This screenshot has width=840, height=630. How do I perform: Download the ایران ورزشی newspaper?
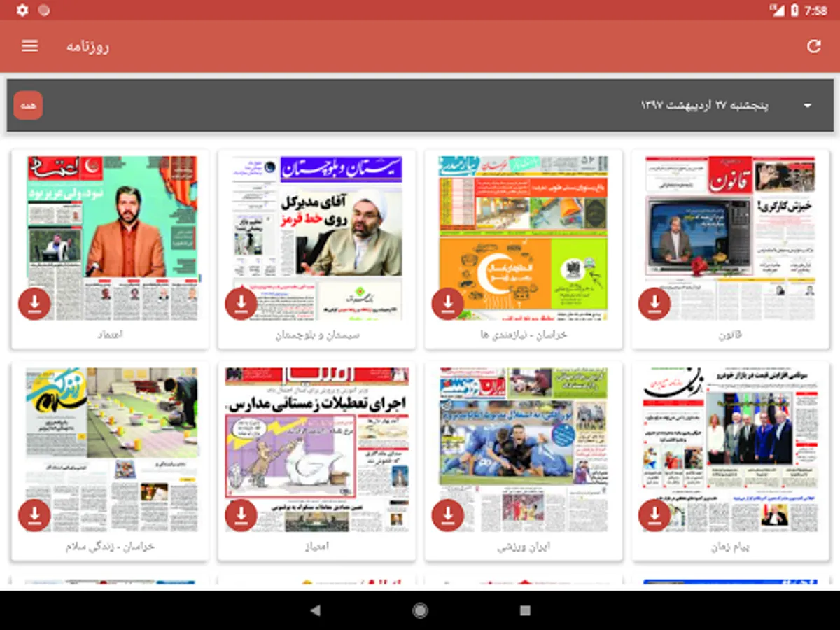[x=448, y=515]
